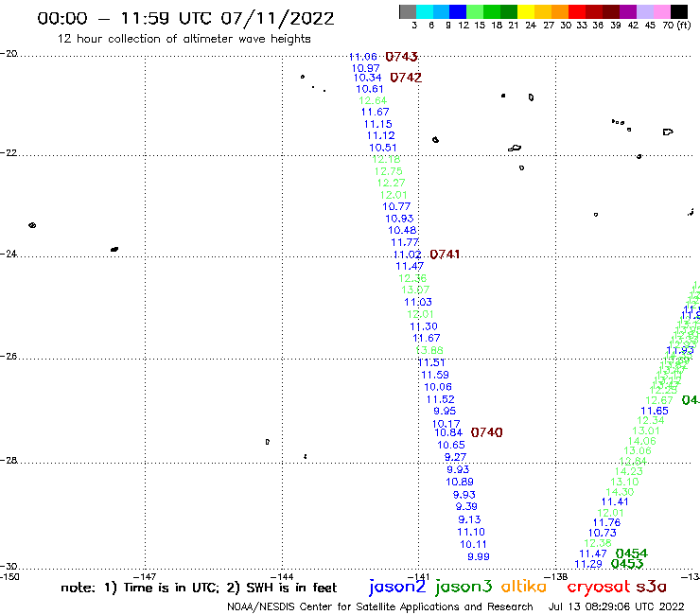Click the wave height value 10.34
Image resolution: width=700 pixels, height=615 pixels.
tap(367, 78)
